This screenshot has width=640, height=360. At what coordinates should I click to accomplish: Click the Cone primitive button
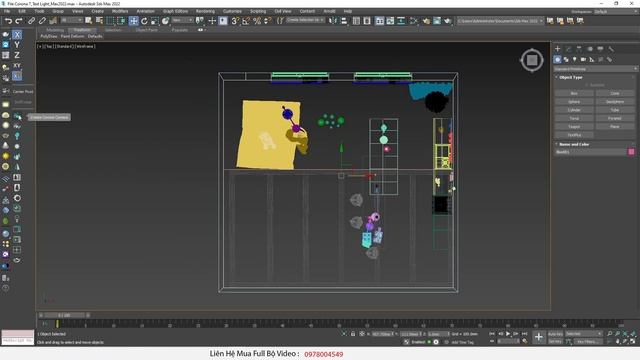[615, 93]
